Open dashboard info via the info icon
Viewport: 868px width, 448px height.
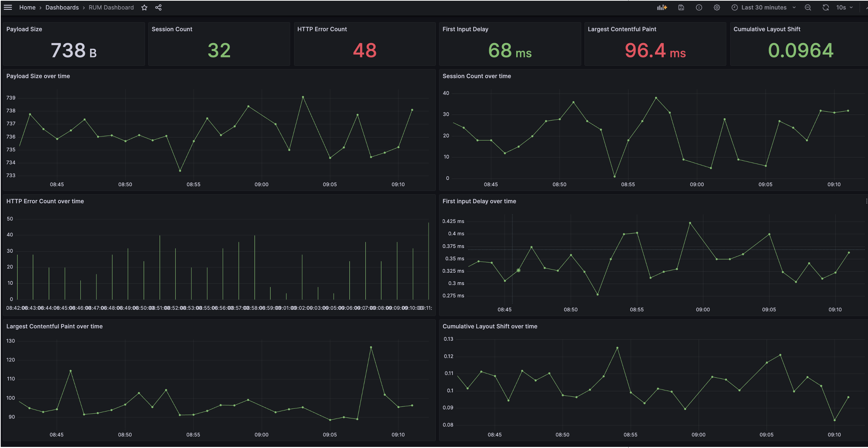(x=699, y=7)
